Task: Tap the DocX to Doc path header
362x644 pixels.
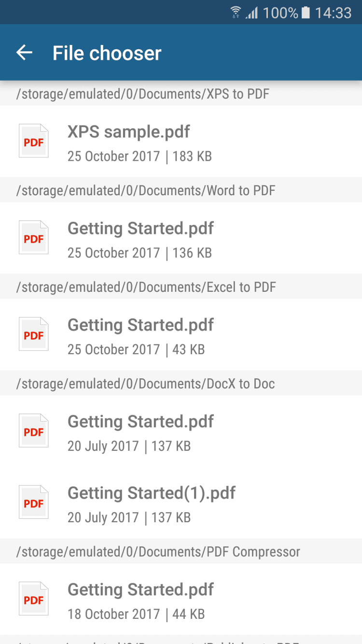Action: click(x=145, y=384)
